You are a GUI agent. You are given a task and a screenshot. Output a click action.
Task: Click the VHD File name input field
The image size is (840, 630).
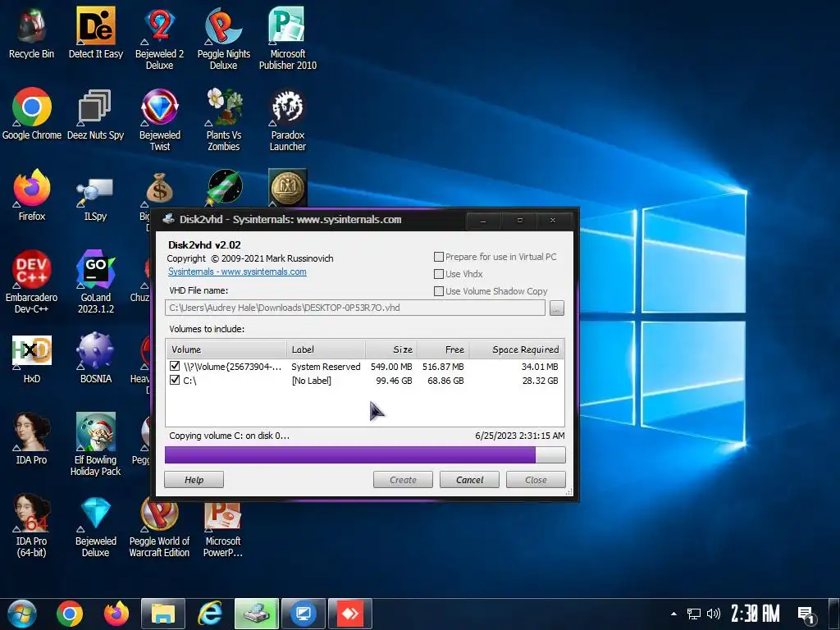click(355, 308)
